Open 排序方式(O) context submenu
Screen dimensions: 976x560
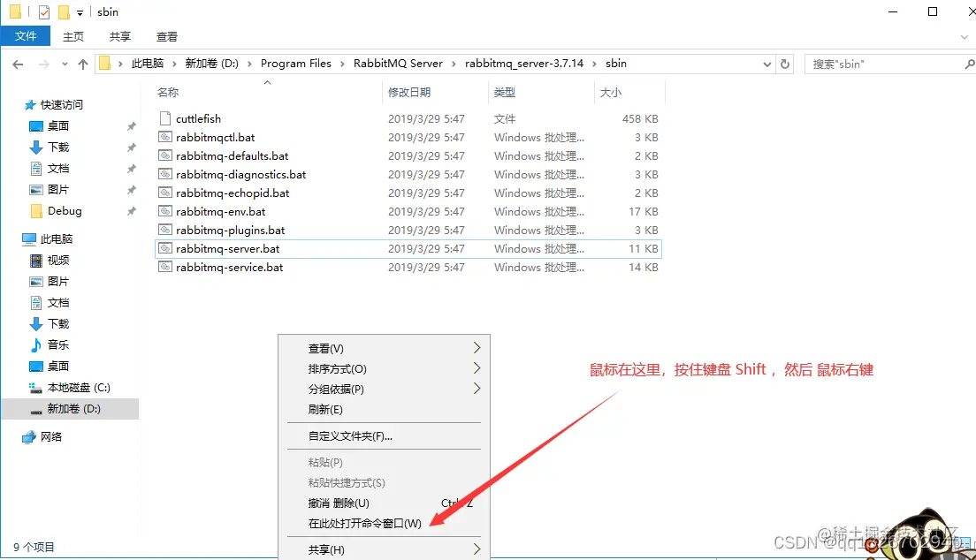coord(384,369)
